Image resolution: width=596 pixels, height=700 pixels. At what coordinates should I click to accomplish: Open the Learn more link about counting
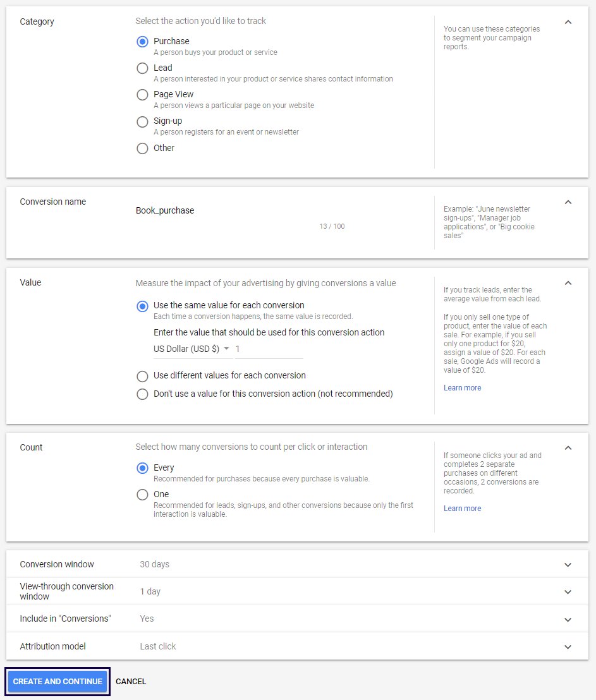462,508
